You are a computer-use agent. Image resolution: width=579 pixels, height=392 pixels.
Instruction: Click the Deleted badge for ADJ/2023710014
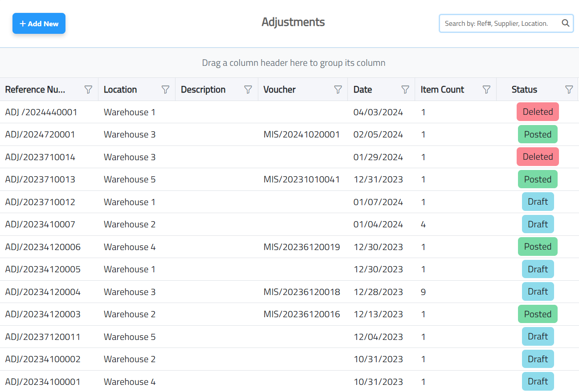[538, 157]
